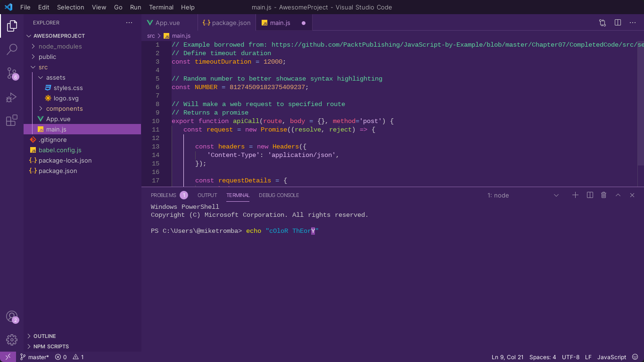The height and width of the screenshot is (362, 644).
Task: Open the Selection menu
Action: (71, 7)
